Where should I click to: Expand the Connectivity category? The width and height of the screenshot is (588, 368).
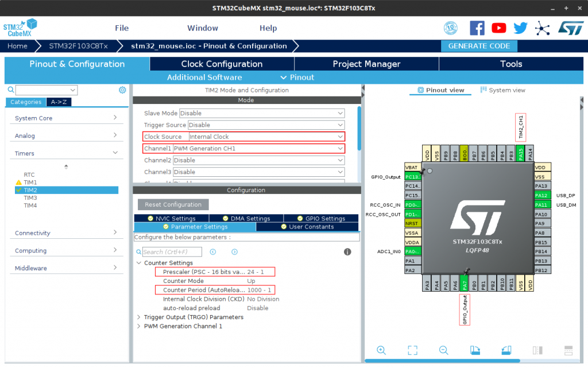pos(67,233)
